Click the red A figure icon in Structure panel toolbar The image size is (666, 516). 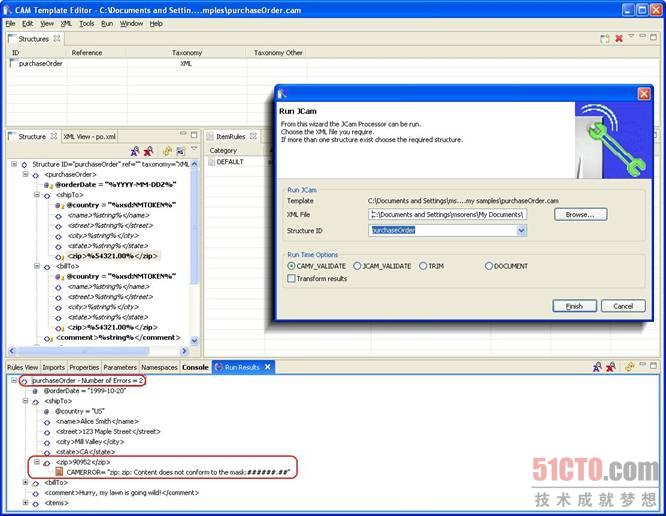[148, 151]
